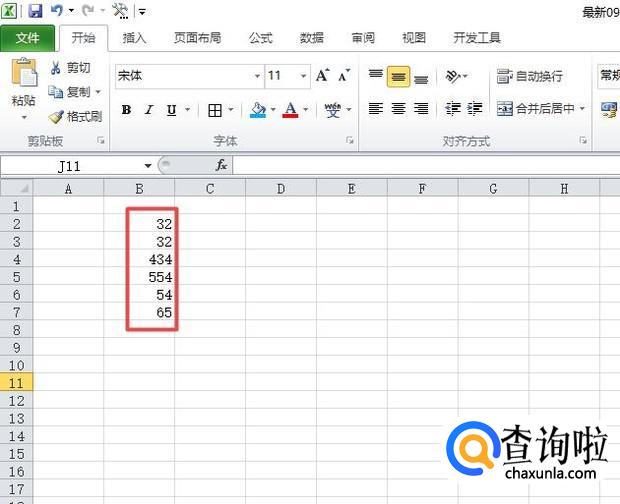This screenshot has height=504, width=620.
Task: Select the cell containing 434
Action: [x=139, y=260]
